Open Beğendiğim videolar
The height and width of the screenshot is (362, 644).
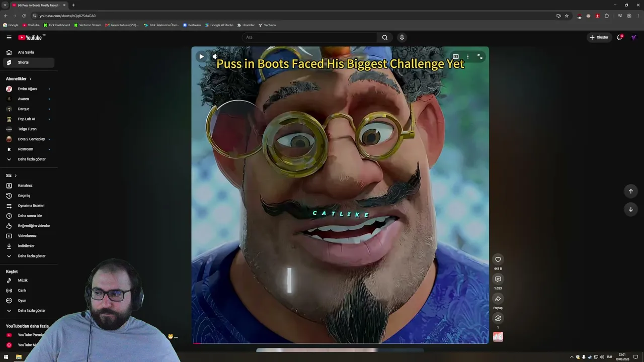(x=29, y=226)
